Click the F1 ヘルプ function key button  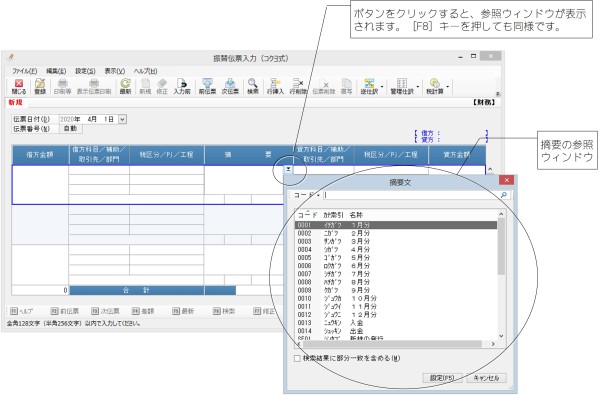coord(22,311)
